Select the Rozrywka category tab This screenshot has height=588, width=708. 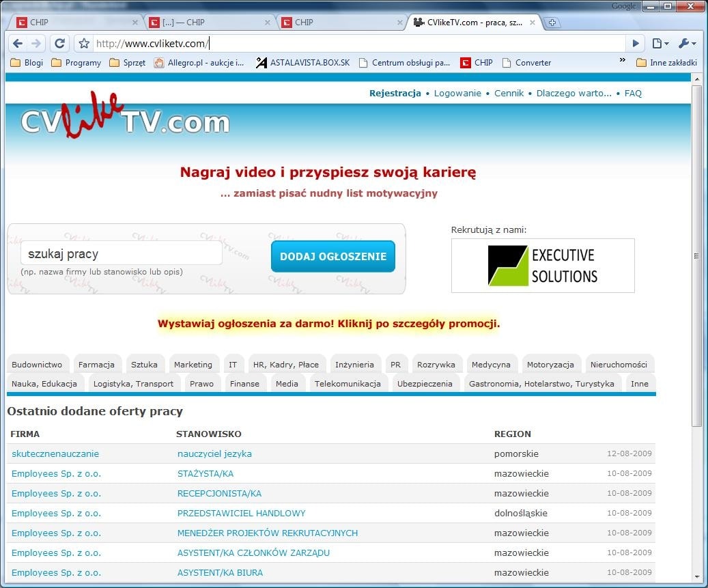point(436,365)
